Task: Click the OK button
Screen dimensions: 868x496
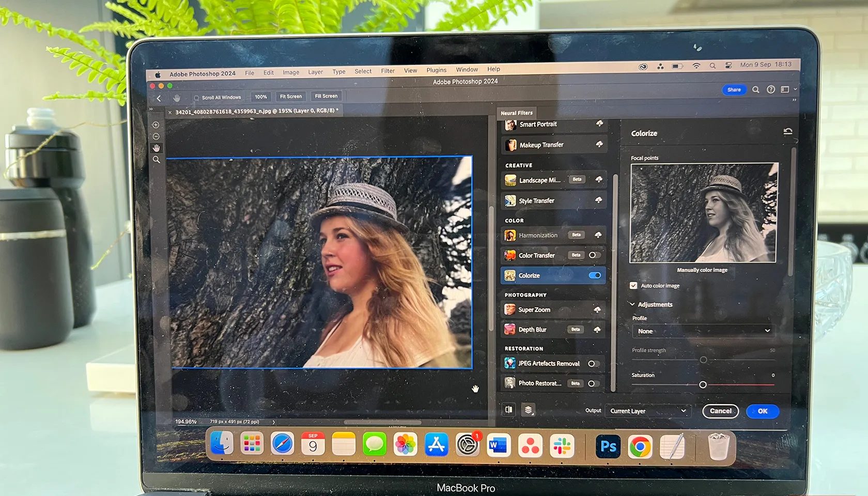Action: tap(762, 411)
